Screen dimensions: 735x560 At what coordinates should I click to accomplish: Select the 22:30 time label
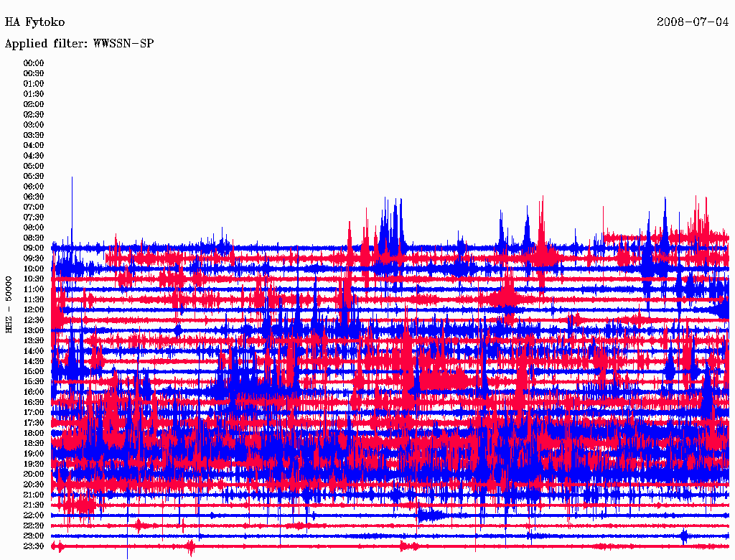tap(34, 526)
